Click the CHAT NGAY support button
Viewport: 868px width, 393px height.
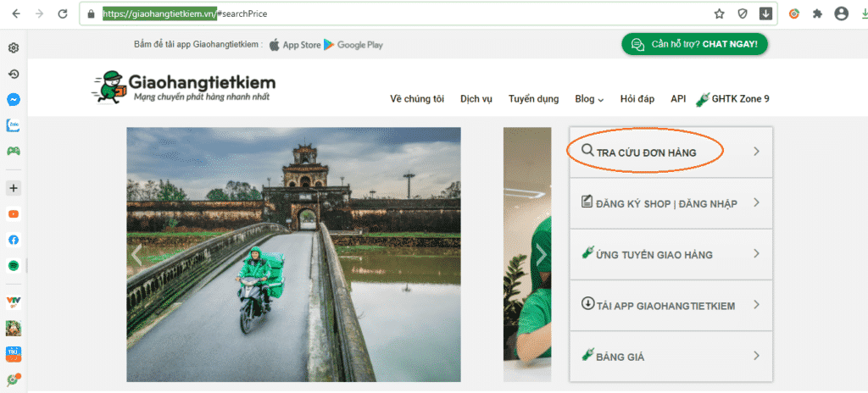click(695, 44)
